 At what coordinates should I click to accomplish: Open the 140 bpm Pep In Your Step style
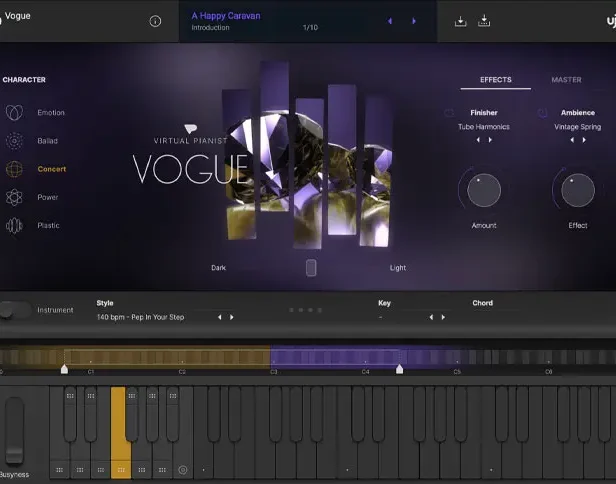pyautogui.click(x=140, y=317)
